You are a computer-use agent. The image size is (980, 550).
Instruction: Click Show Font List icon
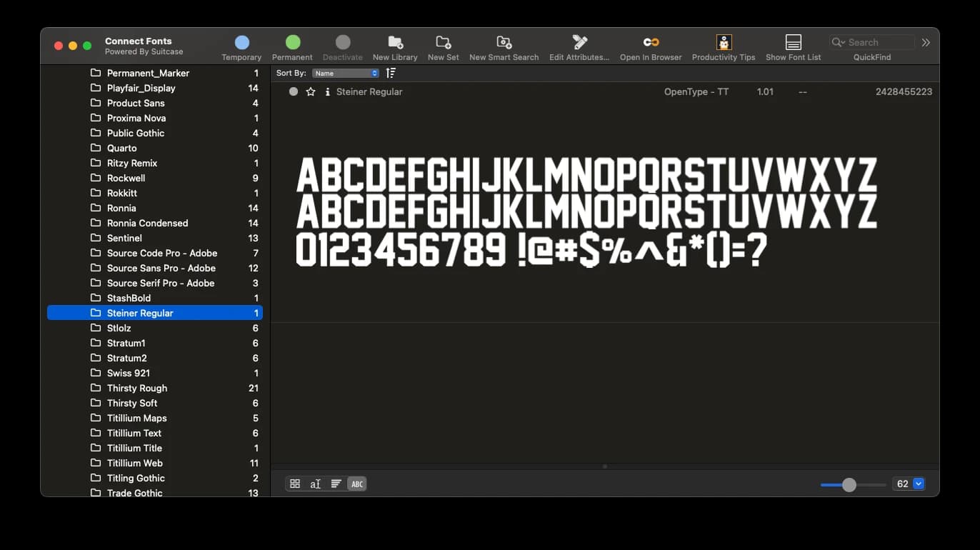tap(793, 43)
